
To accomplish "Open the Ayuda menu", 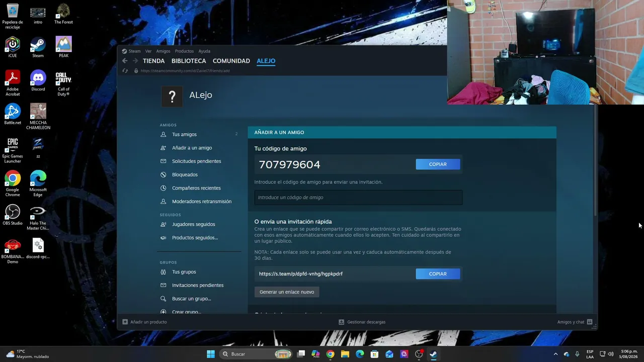I will (204, 51).
